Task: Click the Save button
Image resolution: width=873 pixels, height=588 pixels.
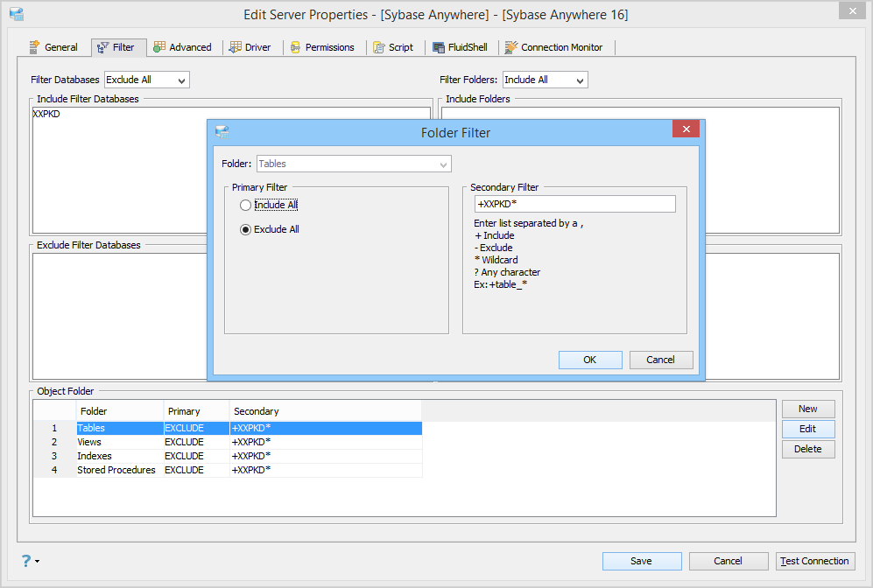Action: tap(641, 561)
